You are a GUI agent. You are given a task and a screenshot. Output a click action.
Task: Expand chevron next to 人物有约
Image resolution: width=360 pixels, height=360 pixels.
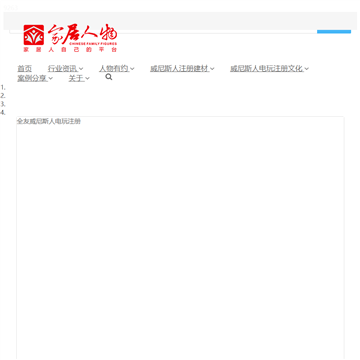tap(132, 69)
